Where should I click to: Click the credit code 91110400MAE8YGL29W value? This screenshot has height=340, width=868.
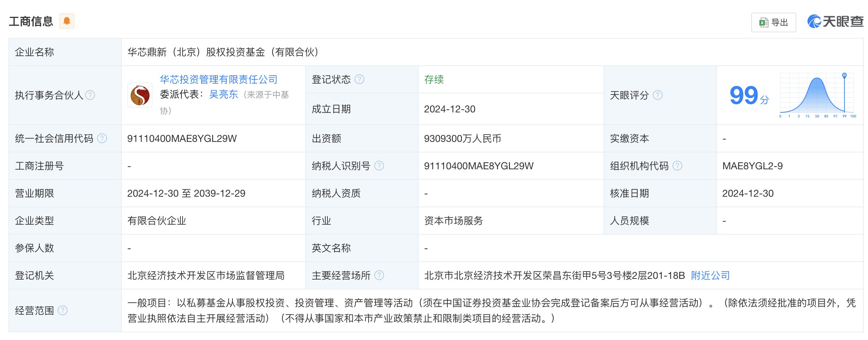(182, 138)
